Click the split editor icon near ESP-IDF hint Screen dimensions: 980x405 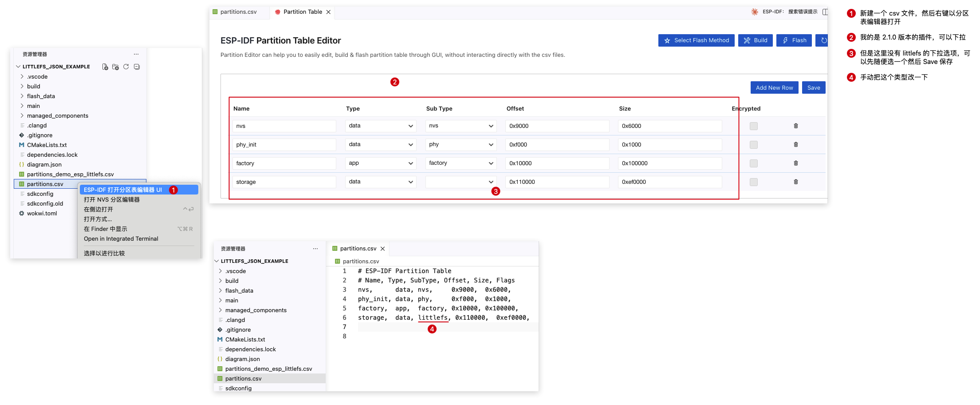[824, 12]
